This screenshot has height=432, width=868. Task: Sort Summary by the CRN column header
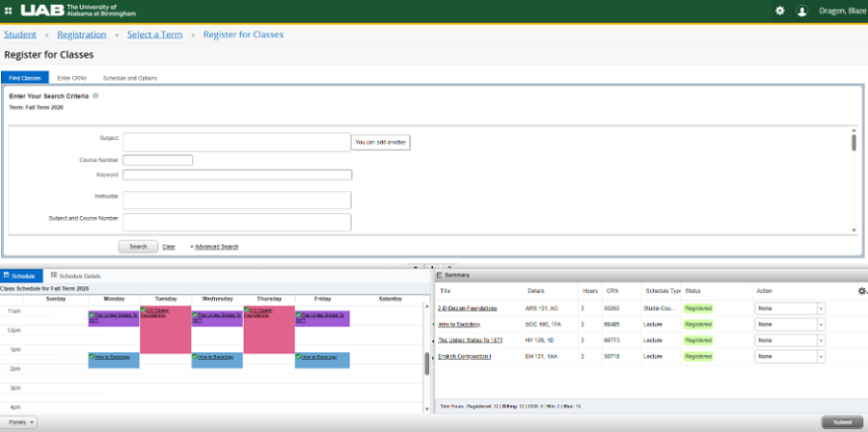click(611, 291)
